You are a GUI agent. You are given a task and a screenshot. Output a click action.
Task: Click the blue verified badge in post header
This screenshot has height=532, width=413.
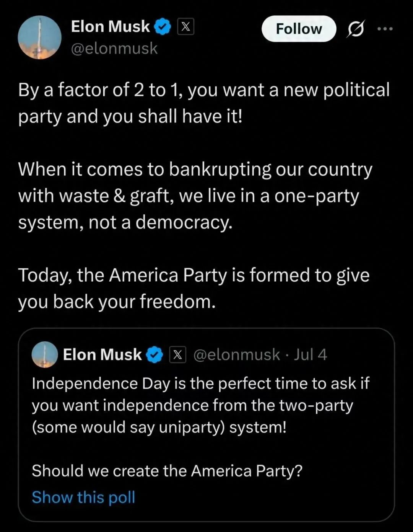coord(163,27)
